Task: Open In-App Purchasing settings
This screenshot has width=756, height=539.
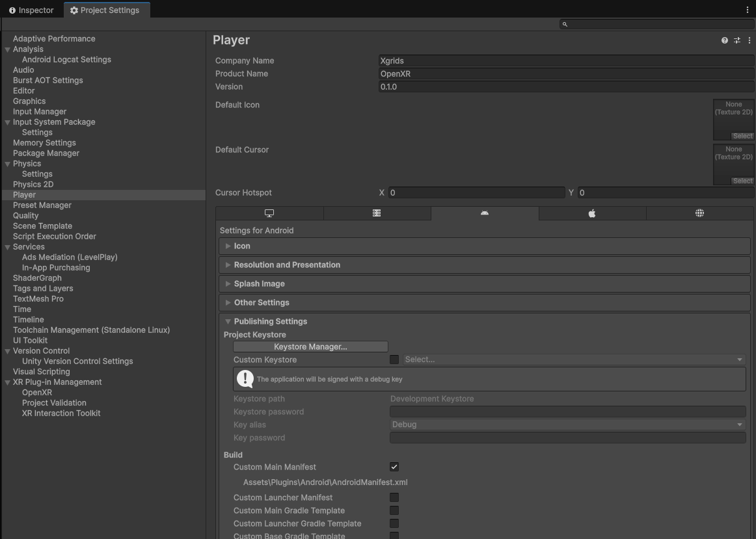Action: pyautogui.click(x=56, y=267)
